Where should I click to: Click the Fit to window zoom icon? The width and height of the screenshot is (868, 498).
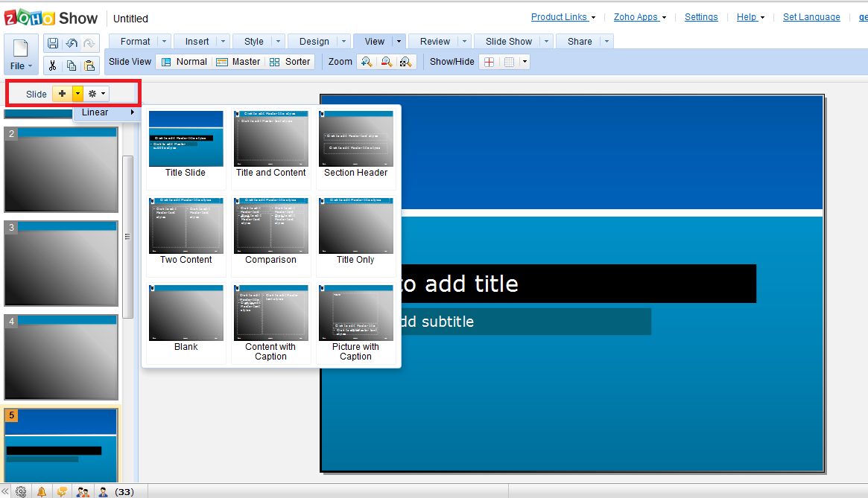coord(406,62)
